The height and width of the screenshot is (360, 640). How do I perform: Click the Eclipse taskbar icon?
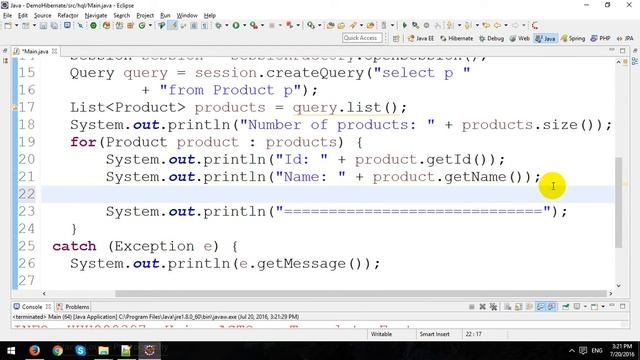[149, 350]
